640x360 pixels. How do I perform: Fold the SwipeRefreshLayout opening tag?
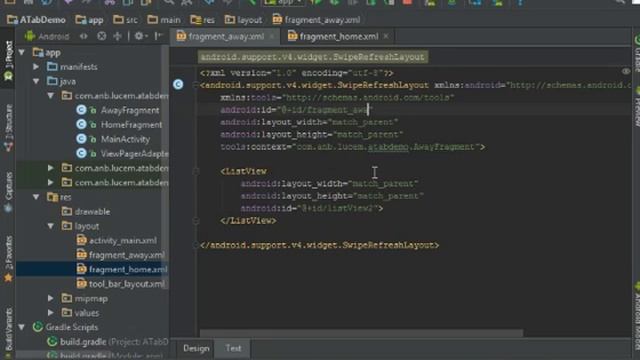click(196, 85)
